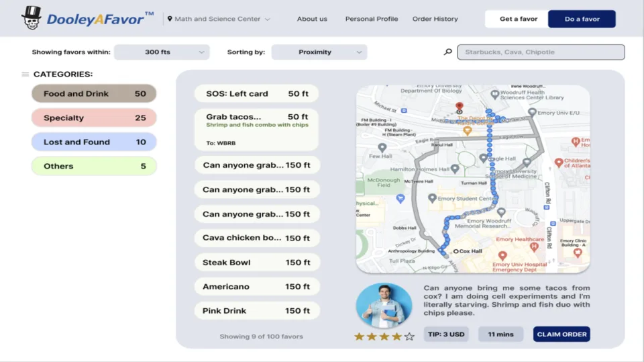Viewport: 644px width, 362px height.
Task: Select the Lost and Found category
Action: pos(94,142)
